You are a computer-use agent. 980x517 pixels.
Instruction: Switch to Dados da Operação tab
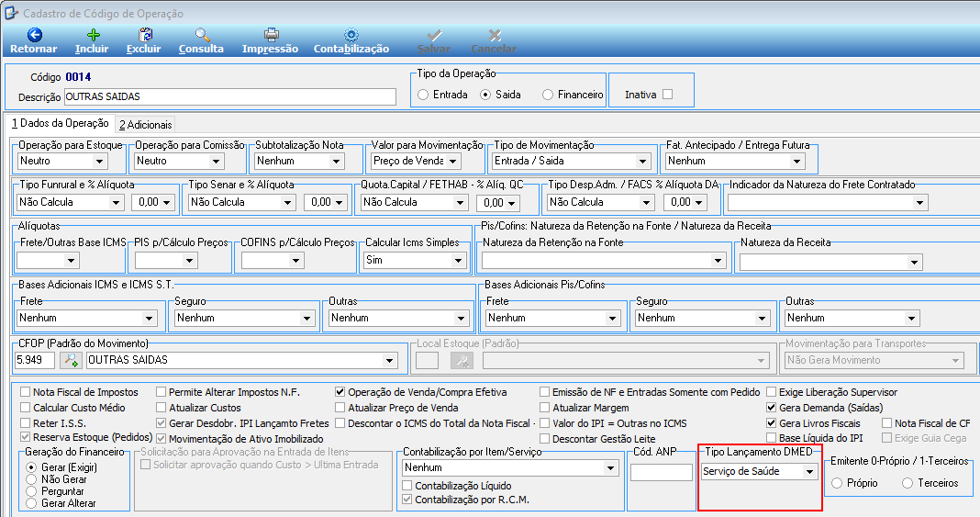(61, 123)
